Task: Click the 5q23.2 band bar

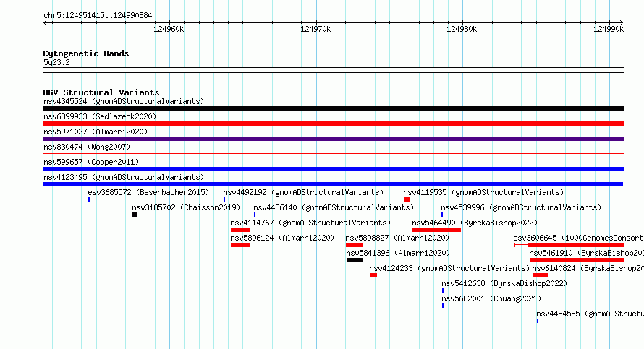Action: pos(333,70)
